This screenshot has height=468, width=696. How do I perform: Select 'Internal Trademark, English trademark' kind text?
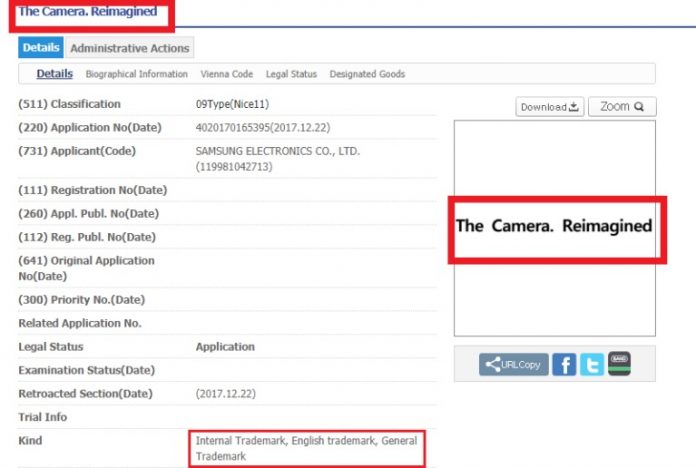pos(285,441)
